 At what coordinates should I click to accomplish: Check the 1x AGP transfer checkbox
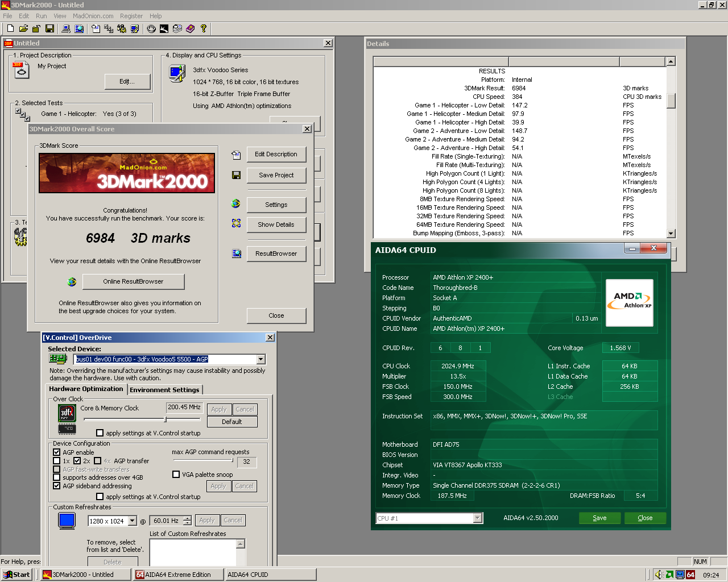56,461
